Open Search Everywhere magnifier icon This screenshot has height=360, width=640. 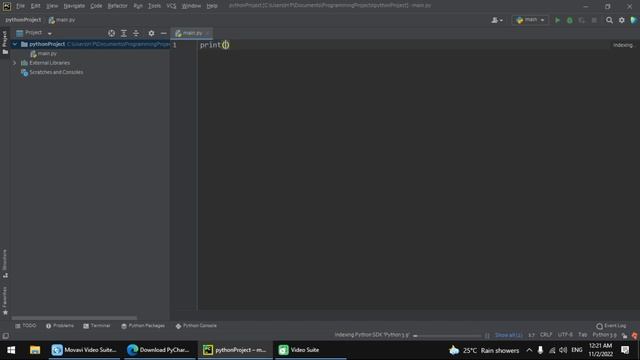609,20
